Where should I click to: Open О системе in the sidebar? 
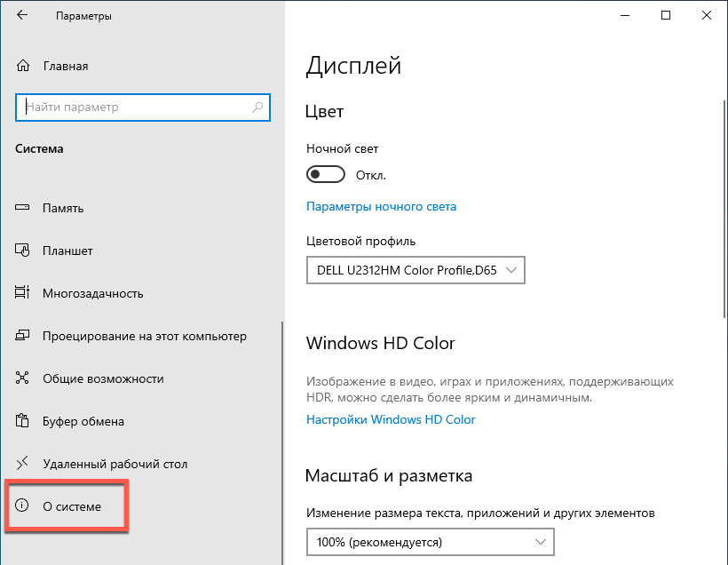(72, 506)
